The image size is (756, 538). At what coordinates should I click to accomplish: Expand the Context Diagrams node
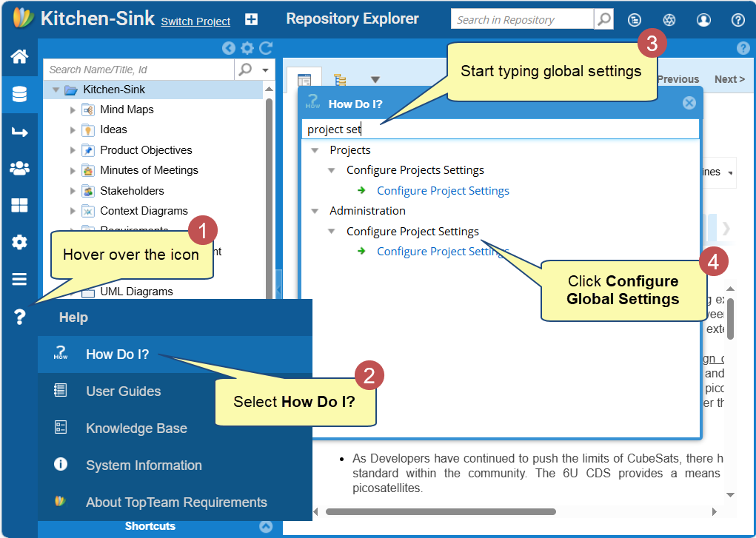tap(73, 211)
